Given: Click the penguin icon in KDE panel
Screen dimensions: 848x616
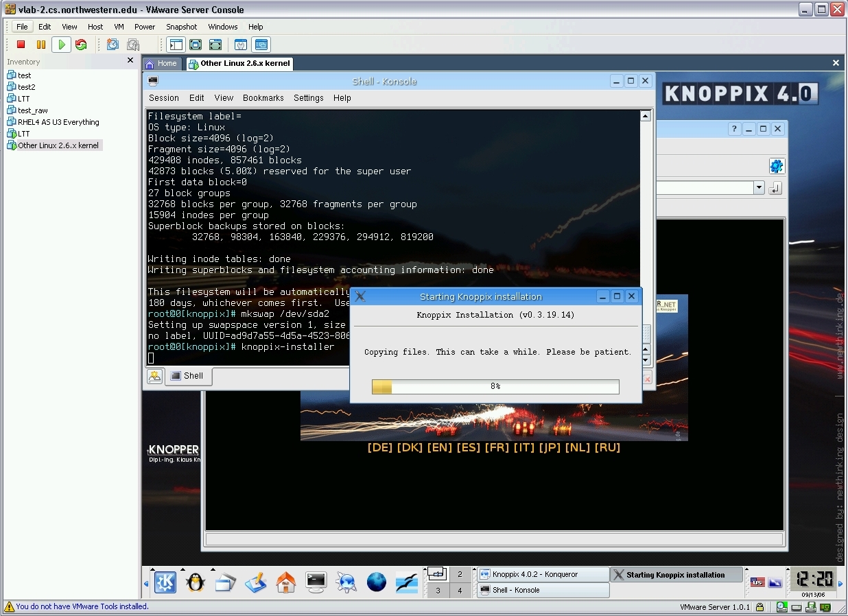Looking at the screenshot, I should click(196, 582).
